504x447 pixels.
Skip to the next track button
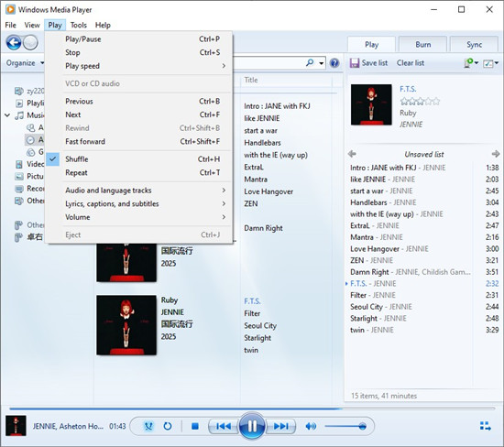click(x=280, y=426)
